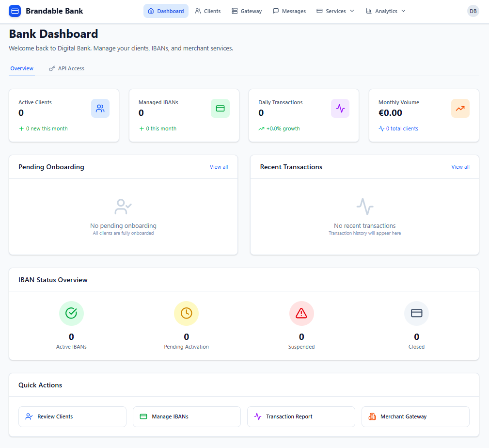Switch to the API Access tab
This screenshot has width=489, height=448.
(x=67, y=68)
